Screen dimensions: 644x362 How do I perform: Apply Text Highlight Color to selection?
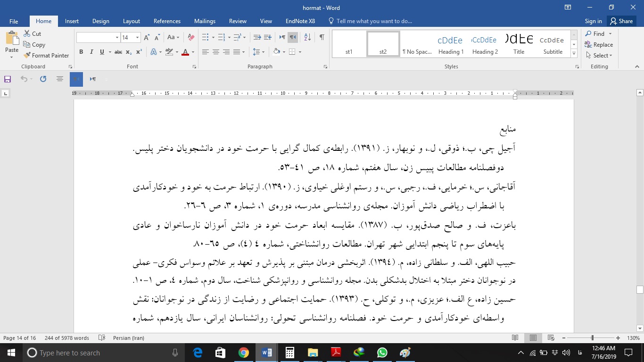[170, 52]
